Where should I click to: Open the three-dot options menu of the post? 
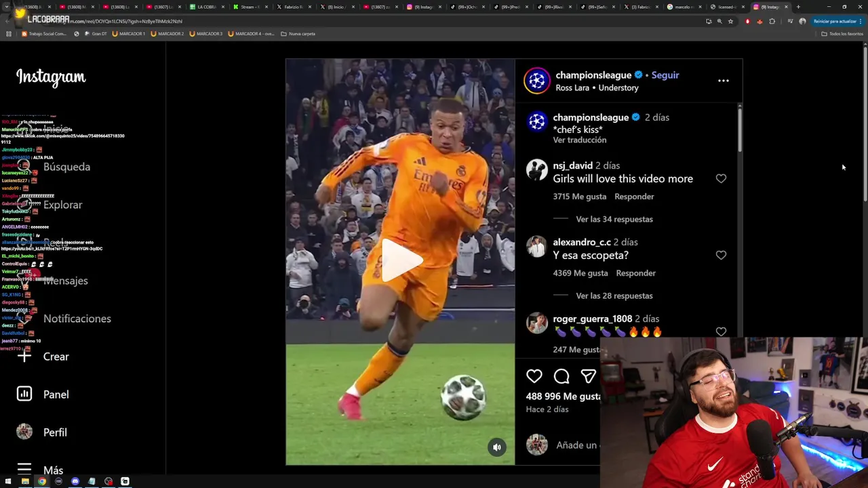tap(724, 81)
